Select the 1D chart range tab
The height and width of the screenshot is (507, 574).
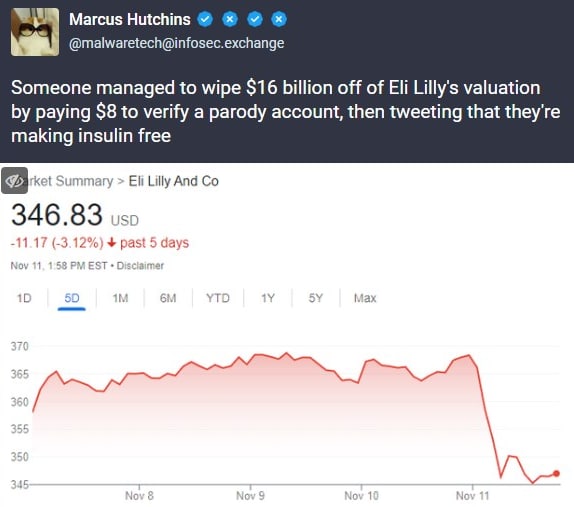(x=24, y=298)
